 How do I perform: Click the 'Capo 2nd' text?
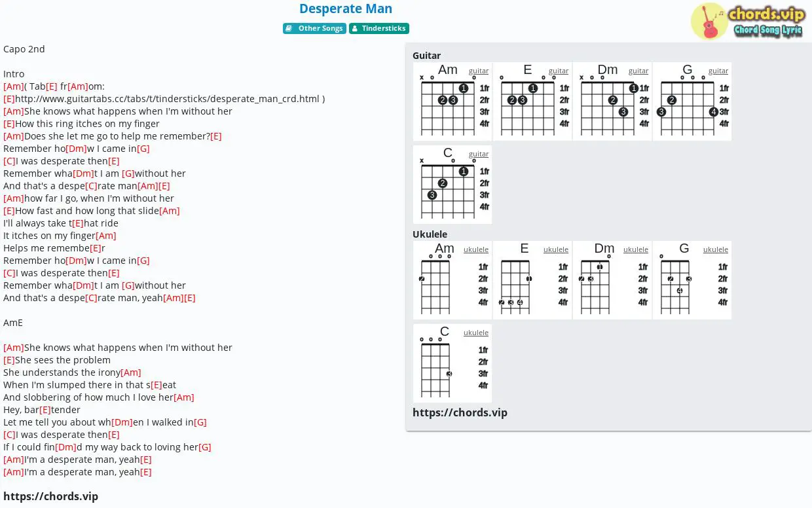pos(24,49)
